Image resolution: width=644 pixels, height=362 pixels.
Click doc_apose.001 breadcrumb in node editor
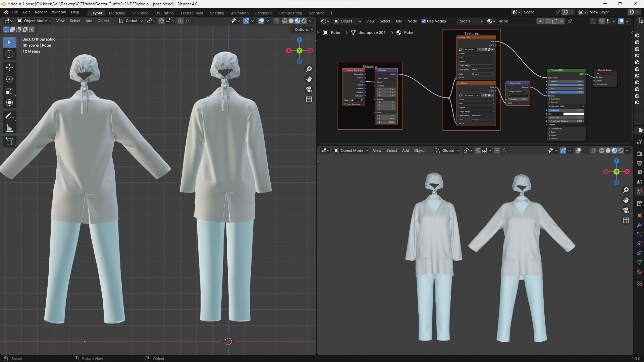pos(372,33)
